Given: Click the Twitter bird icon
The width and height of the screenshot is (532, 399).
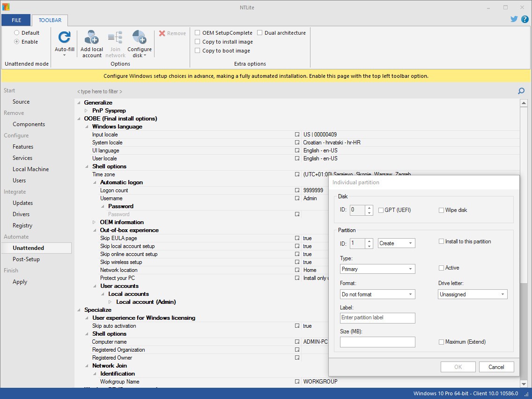Looking at the screenshot, I should click(514, 19).
